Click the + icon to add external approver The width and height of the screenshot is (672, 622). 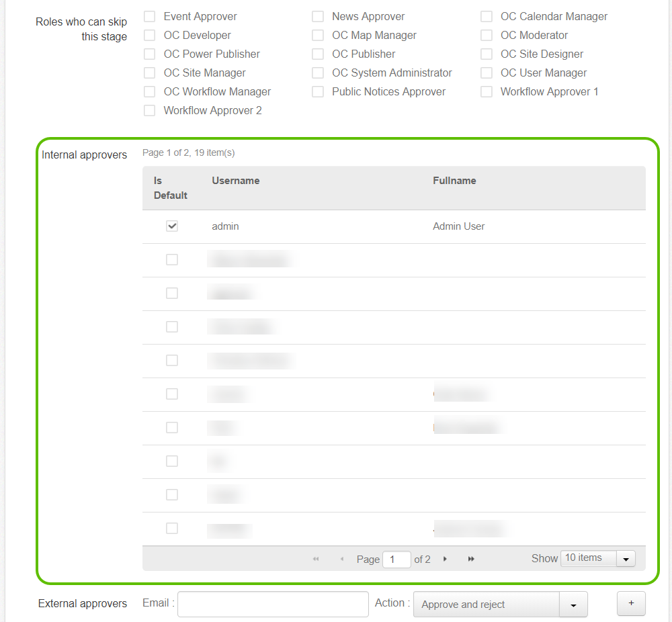(631, 604)
